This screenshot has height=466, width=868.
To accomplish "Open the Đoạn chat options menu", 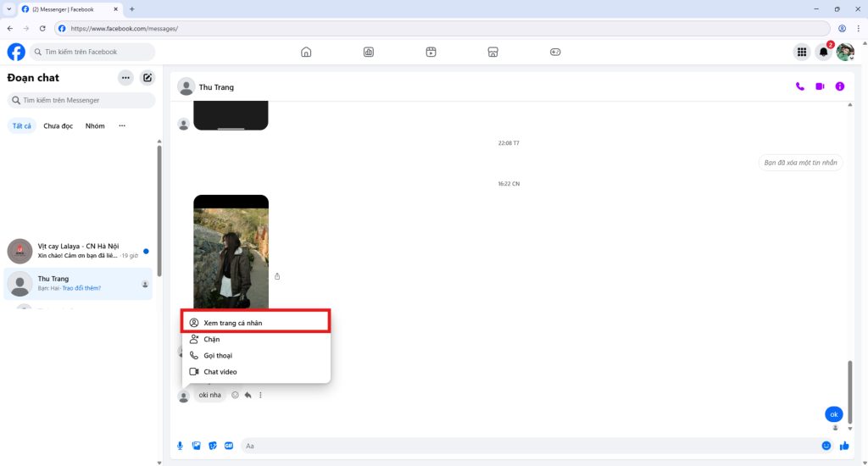I will point(125,78).
